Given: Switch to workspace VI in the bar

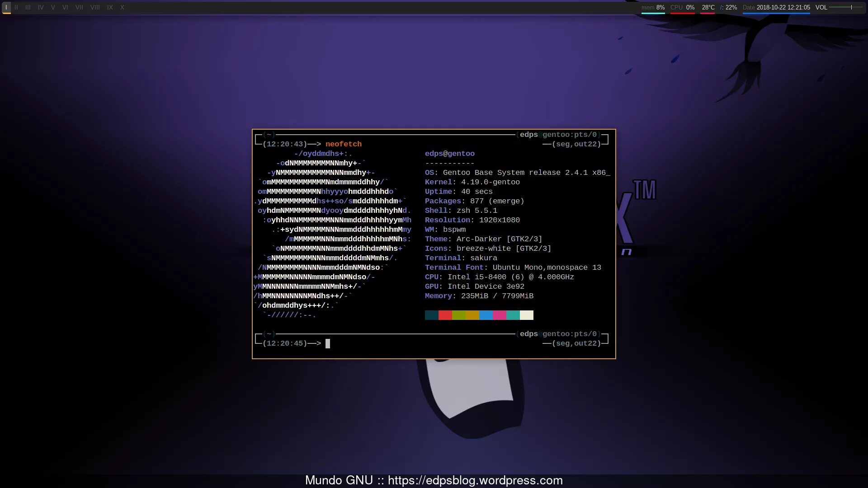Looking at the screenshot, I should tap(65, 8).
